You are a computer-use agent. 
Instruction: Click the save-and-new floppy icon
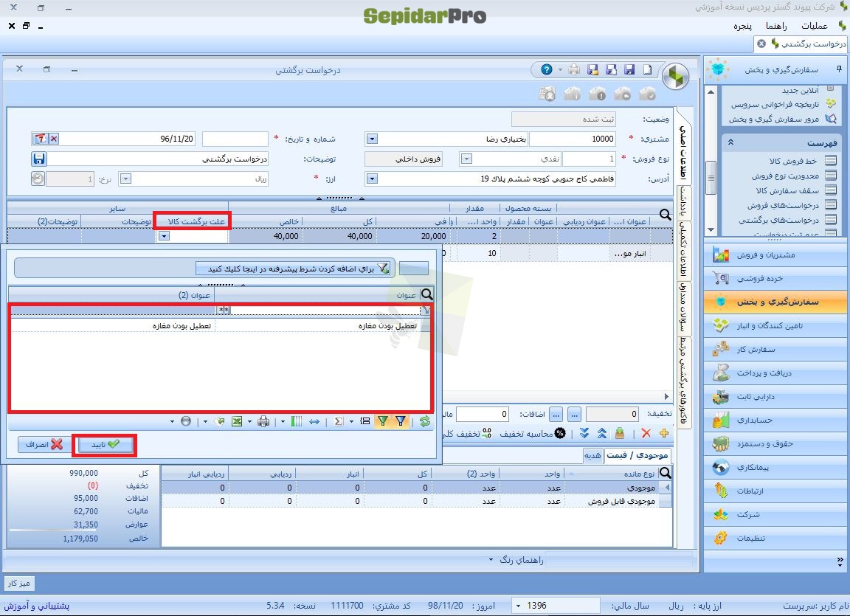click(611, 69)
